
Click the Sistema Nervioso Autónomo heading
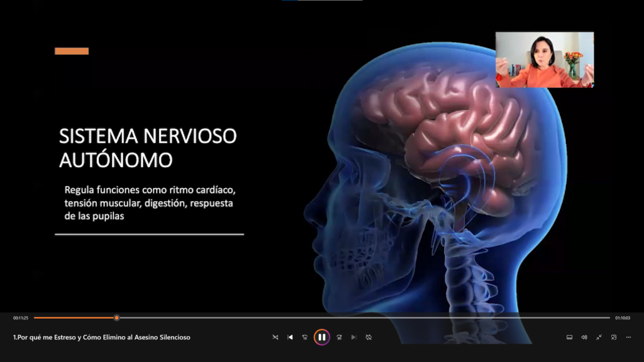[148, 148]
